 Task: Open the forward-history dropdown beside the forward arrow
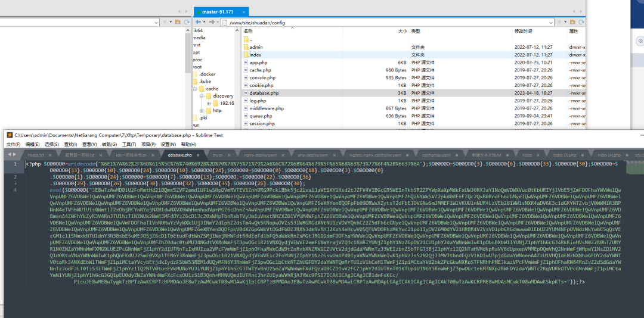click(x=217, y=22)
